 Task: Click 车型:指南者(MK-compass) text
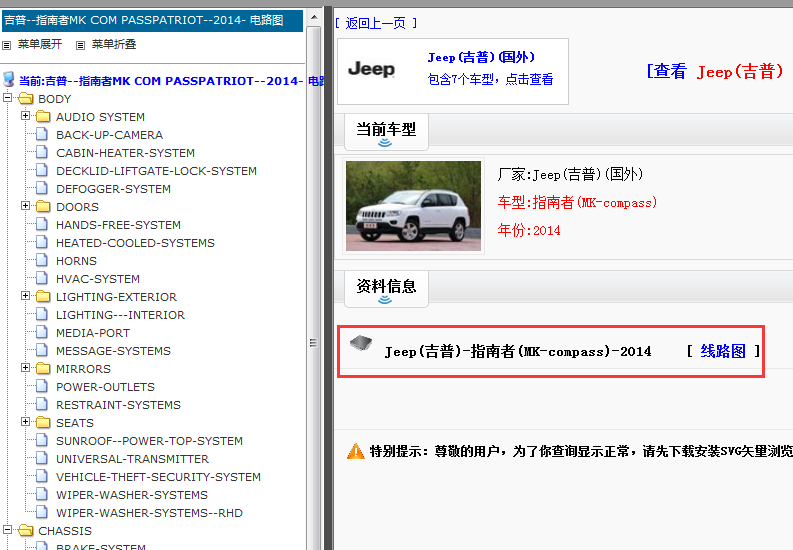577,202
